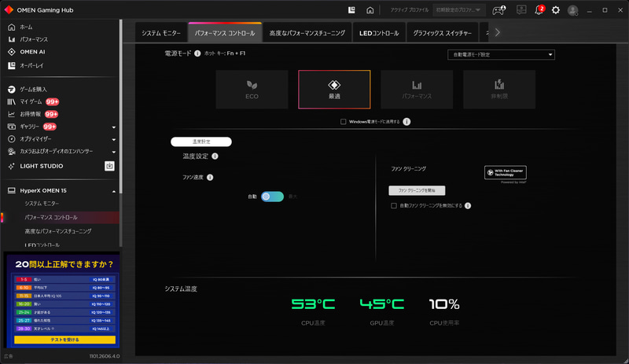Select ECO power mode tile
Image resolution: width=629 pixels, height=364 pixels.
(252, 90)
